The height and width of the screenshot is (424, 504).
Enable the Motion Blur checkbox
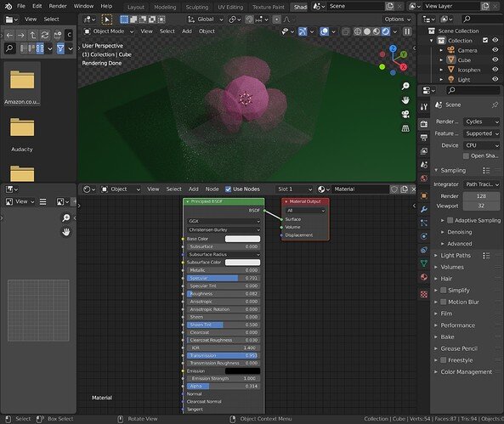point(444,302)
